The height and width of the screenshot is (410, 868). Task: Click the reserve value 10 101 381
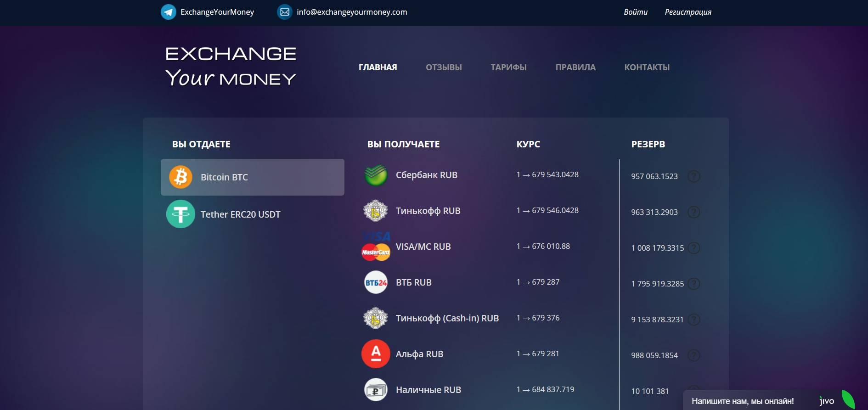650,391
